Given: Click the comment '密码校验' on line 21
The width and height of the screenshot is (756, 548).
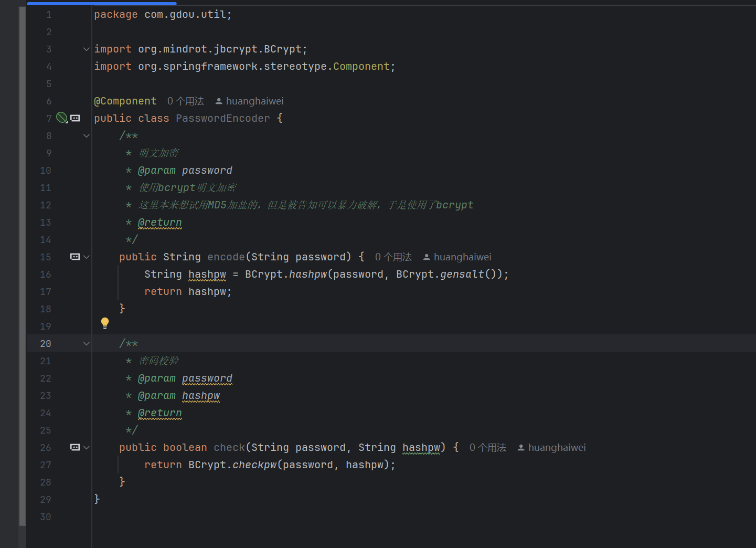Looking at the screenshot, I should (159, 361).
